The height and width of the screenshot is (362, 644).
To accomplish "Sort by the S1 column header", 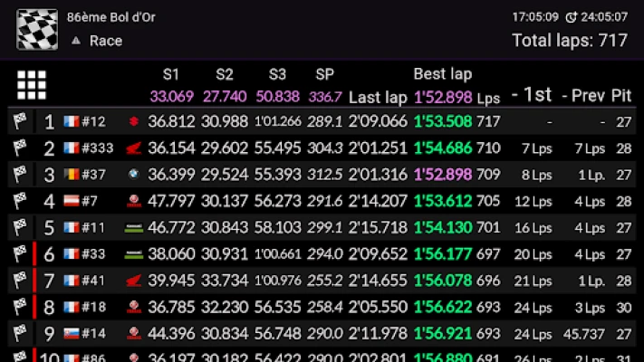I will (171, 74).
